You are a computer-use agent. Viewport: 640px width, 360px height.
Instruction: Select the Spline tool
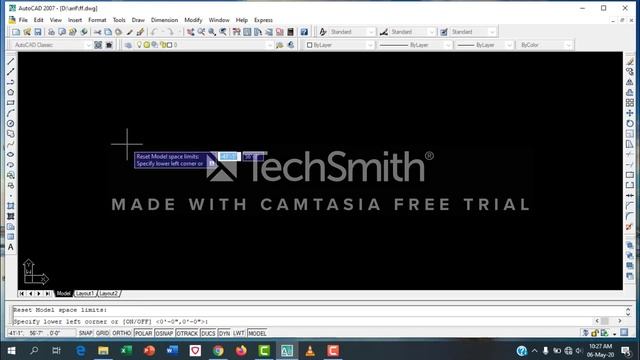[x=11, y=144]
